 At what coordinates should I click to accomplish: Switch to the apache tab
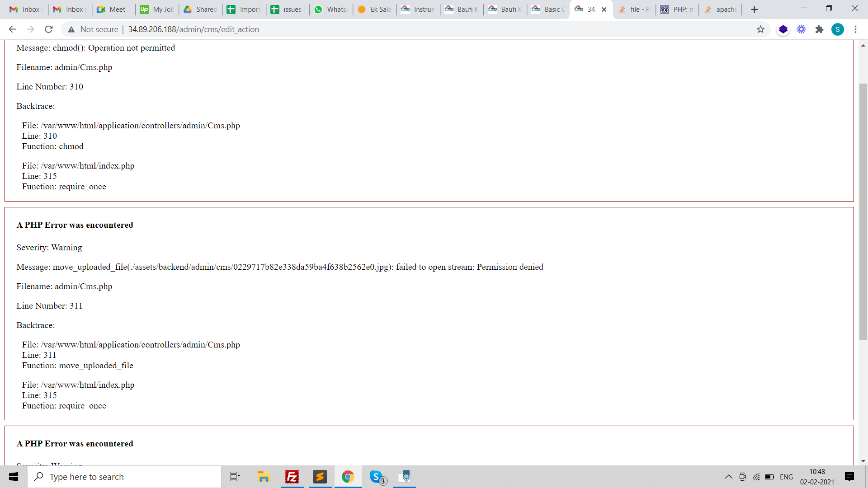[721, 9]
